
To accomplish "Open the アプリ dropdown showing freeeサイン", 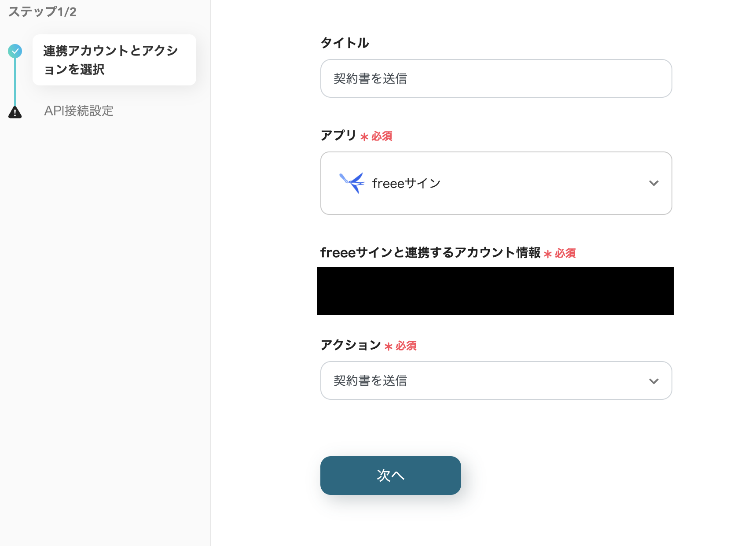I will (496, 183).
